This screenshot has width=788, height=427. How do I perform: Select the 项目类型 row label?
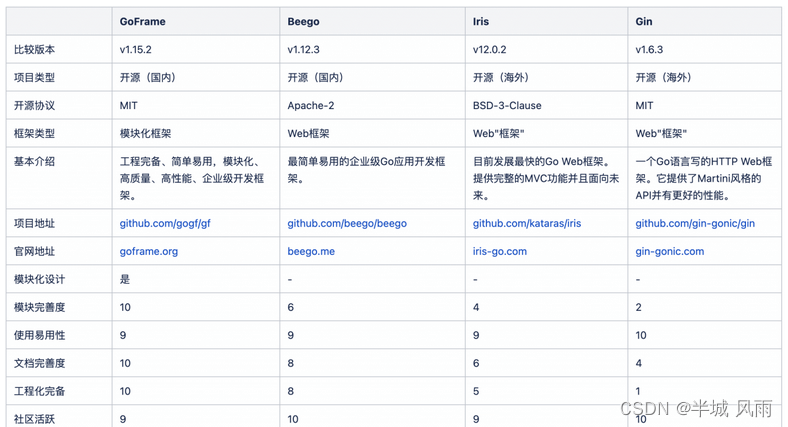tap(34, 77)
